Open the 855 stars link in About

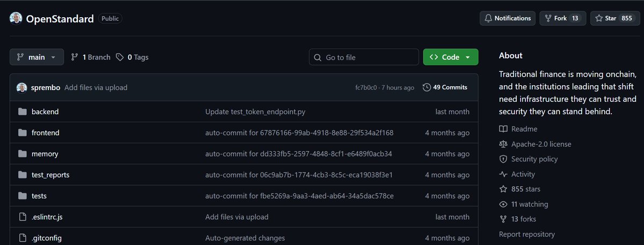click(526, 189)
